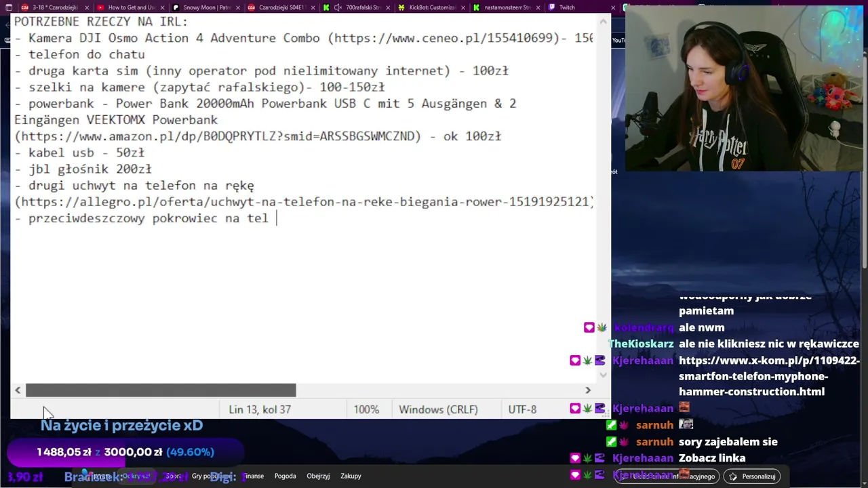Switch to the '700rafalski' stream tab
The image size is (868, 488).
click(356, 7)
